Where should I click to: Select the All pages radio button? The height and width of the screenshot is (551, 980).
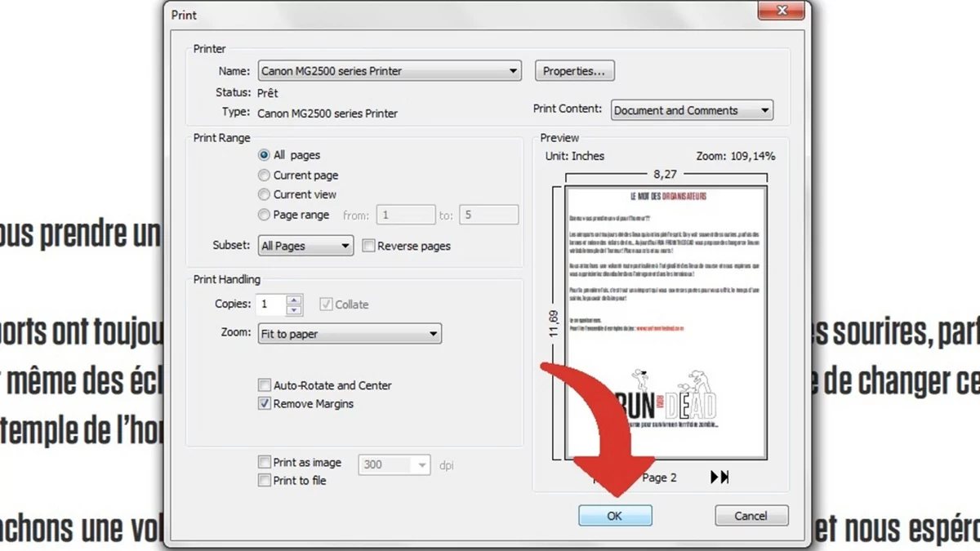(x=264, y=155)
